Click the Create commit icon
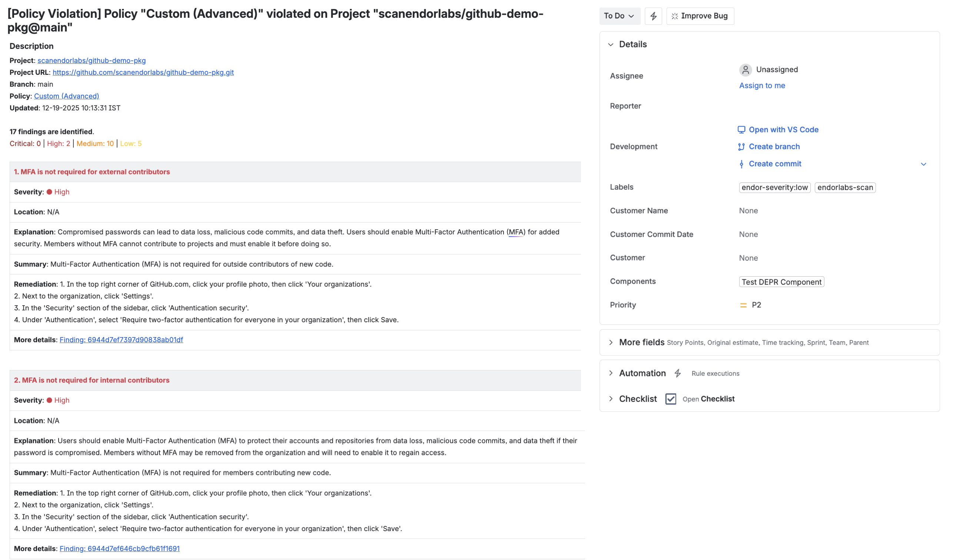Screen dimensions: 953x560 click(x=741, y=164)
